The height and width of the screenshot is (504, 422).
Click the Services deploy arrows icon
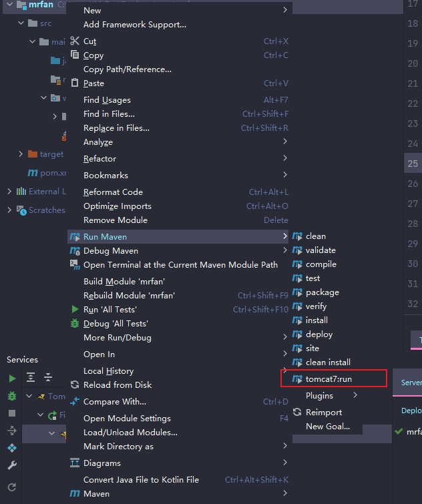(12, 431)
